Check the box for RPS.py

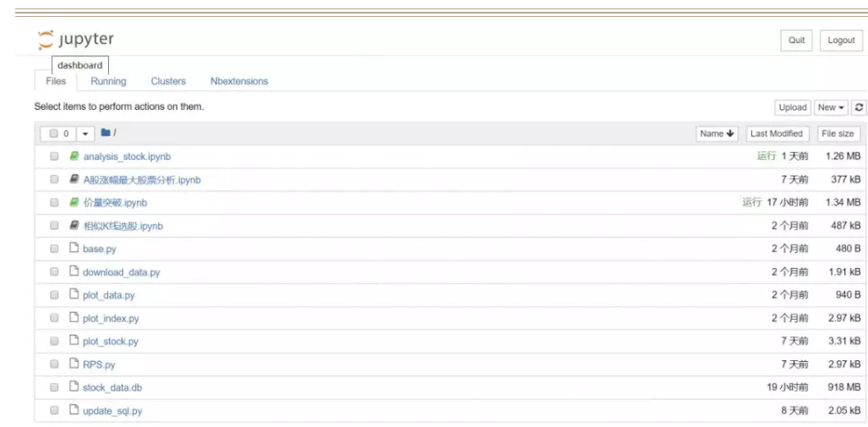54,364
